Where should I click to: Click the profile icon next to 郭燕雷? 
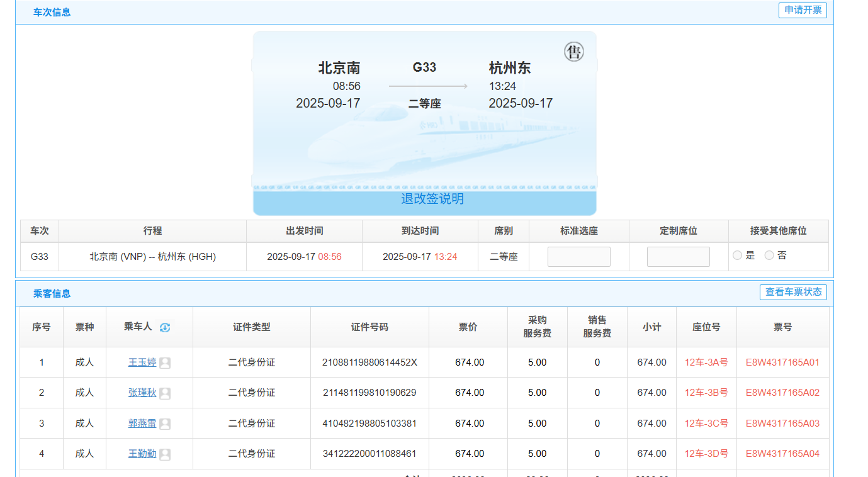pos(165,424)
